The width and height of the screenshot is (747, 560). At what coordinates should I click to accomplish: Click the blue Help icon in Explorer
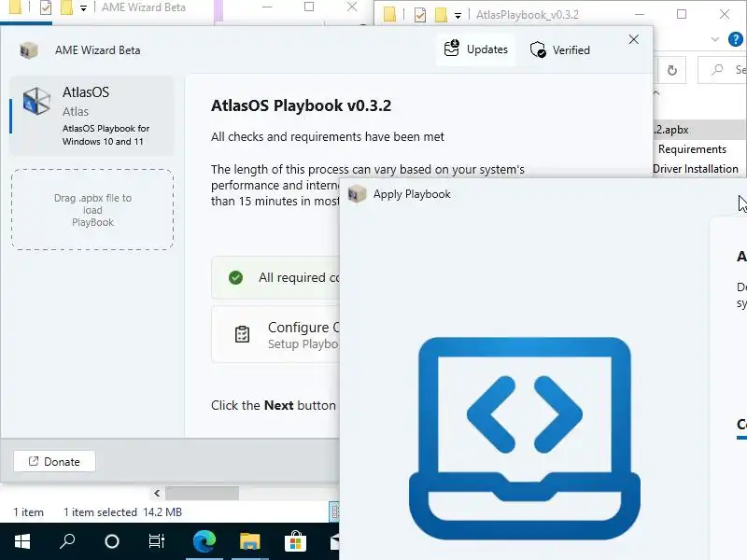point(736,39)
